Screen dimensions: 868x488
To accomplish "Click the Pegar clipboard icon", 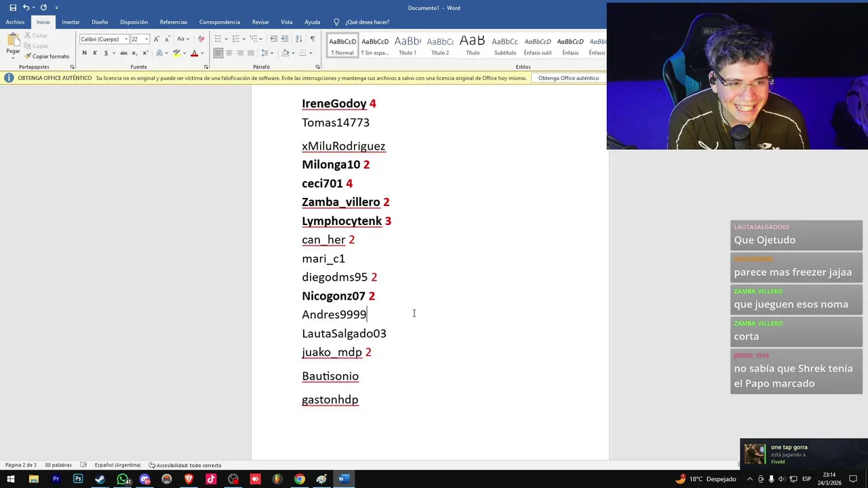I will click(x=13, y=39).
